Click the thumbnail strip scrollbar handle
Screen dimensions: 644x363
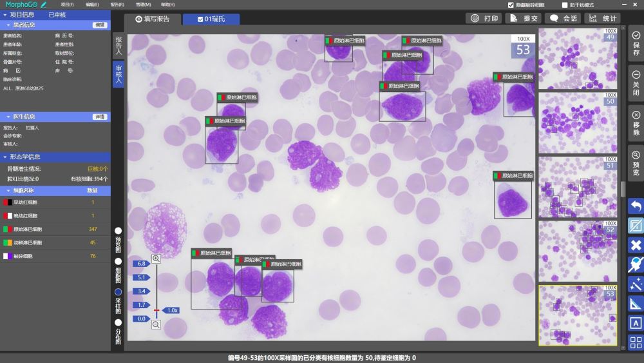pos(623,190)
